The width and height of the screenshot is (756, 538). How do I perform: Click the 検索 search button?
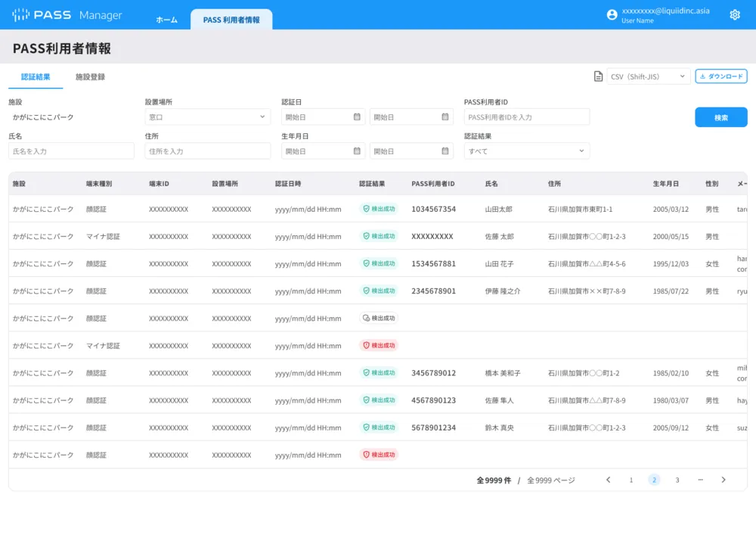coord(720,117)
